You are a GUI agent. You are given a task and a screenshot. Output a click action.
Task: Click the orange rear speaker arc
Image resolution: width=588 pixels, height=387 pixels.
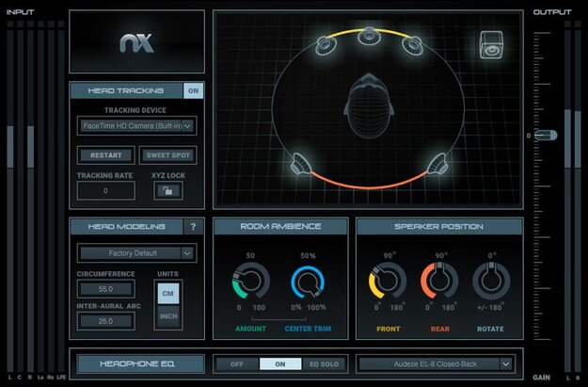click(370, 185)
